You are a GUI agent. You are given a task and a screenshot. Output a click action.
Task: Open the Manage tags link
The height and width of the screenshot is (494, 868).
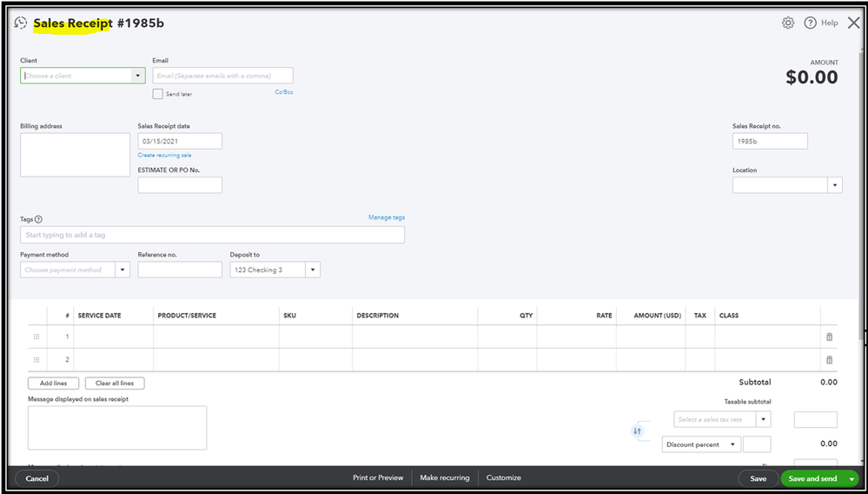pos(387,217)
